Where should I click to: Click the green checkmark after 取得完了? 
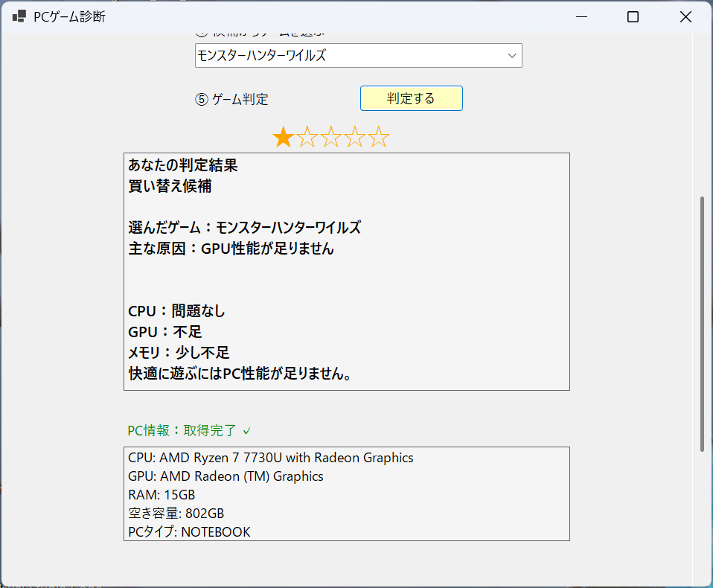pos(247,431)
